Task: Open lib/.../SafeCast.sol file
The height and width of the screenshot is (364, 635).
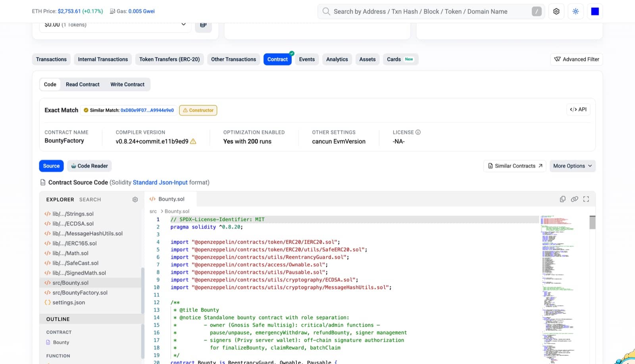Action: coord(75,263)
